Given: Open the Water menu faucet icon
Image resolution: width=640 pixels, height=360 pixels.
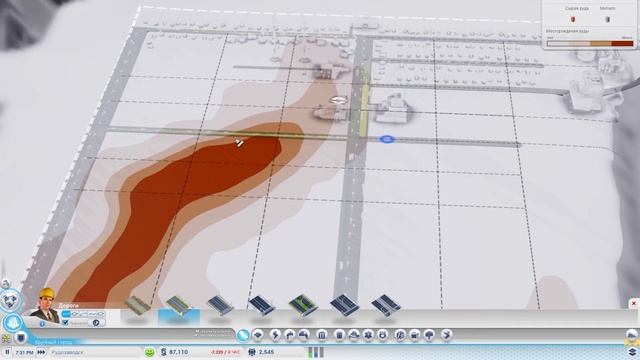Looking at the screenshot, I should (x=289, y=336).
